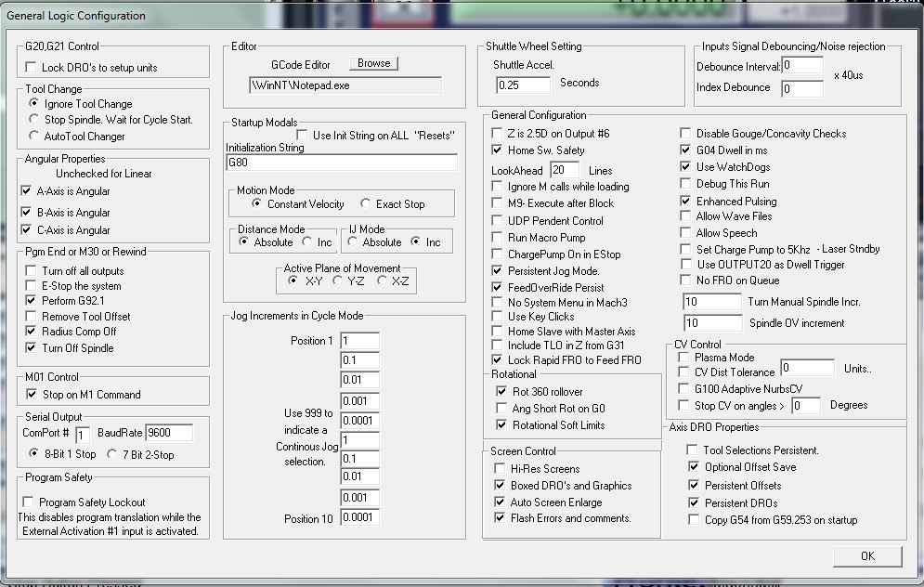
Task: Enable Hi-Res Screens option
Action: [x=500, y=469]
